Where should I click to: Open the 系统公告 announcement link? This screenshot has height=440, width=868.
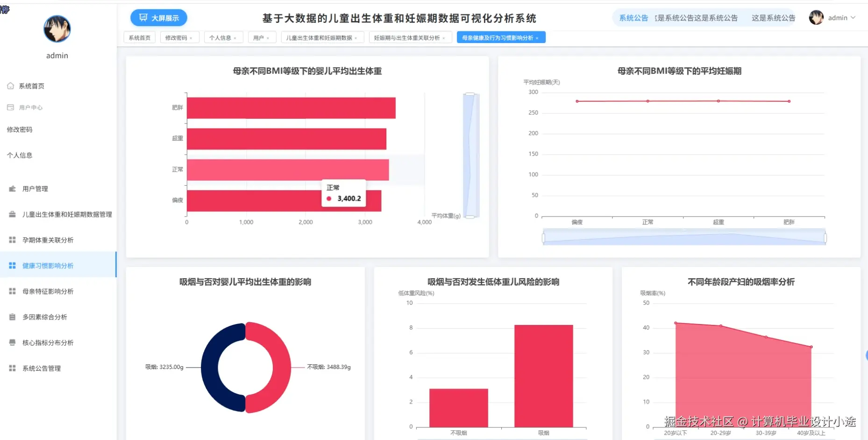[633, 18]
